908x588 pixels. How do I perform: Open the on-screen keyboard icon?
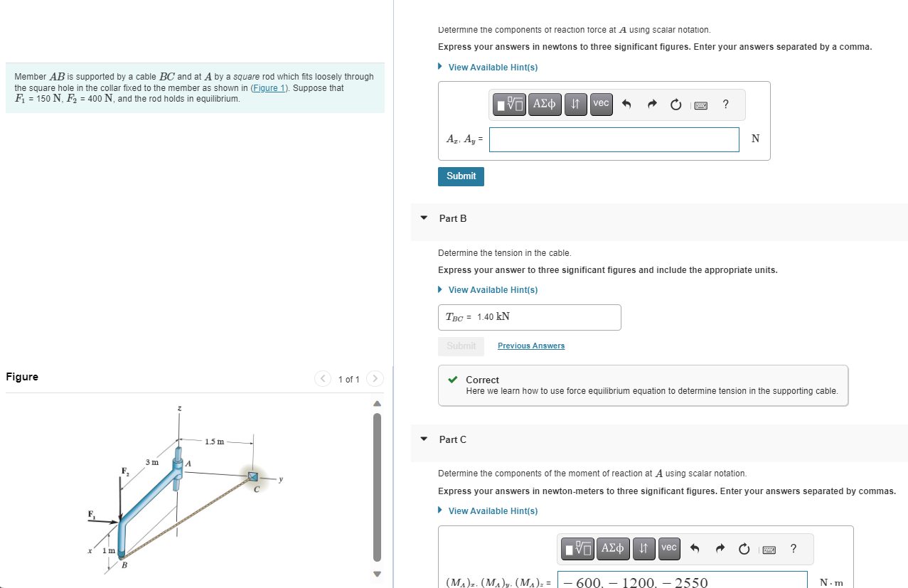700,105
